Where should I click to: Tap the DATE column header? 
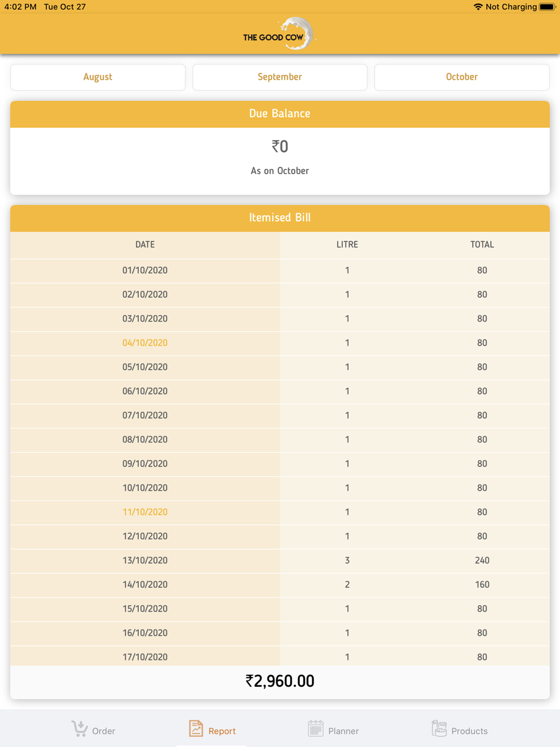[x=145, y=245]
